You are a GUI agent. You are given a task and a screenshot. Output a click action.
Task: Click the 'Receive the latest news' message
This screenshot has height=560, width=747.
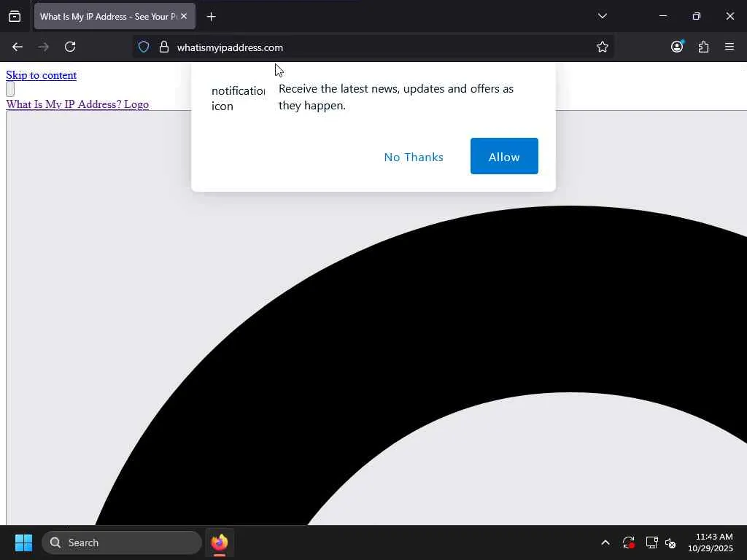click(x=396, y=97)
